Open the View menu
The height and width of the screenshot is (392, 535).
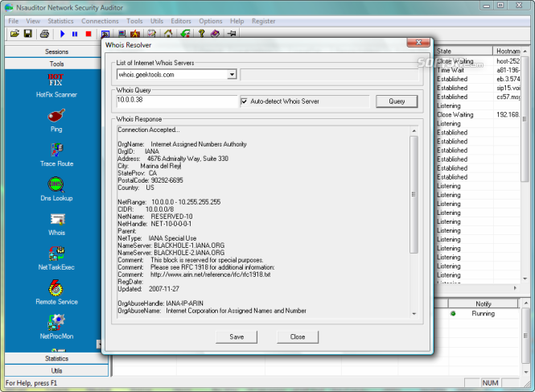click(33, 21)
